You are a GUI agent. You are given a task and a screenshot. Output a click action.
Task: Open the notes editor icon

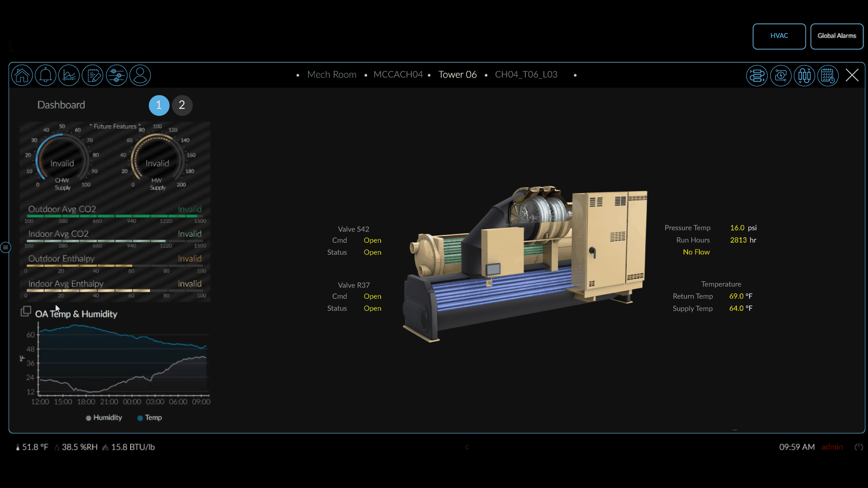(93, 75)
